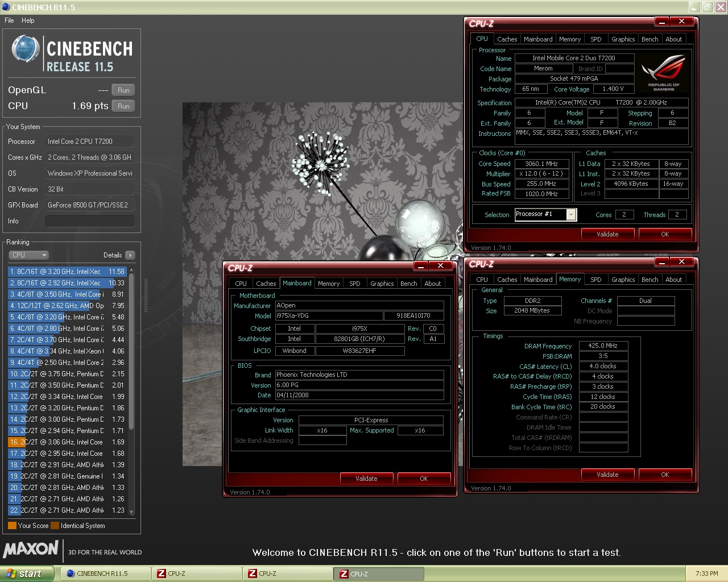The width and height of the screenshot is (728, 582).
Task: Switch to Bench tab in top CPU-Z window
Action: pyautogui.click(x=650, y=39)
